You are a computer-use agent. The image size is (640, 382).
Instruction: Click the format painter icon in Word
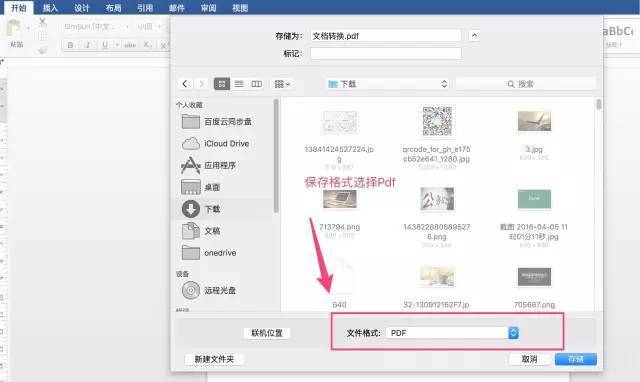[x=42, y=50]
